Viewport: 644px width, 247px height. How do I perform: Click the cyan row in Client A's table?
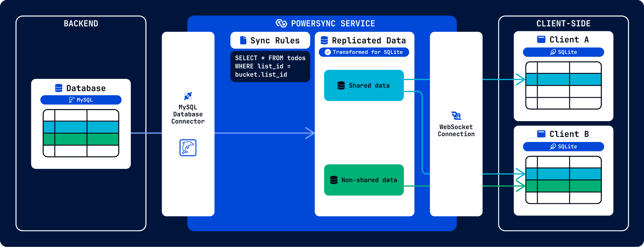tap(563, 80)
